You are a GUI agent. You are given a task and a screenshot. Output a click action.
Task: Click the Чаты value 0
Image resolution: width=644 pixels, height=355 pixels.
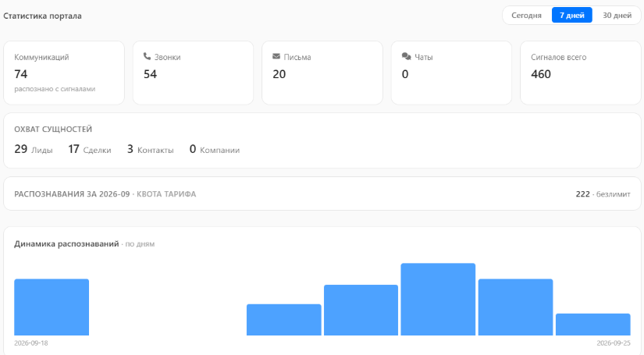(x=405, y=74)
